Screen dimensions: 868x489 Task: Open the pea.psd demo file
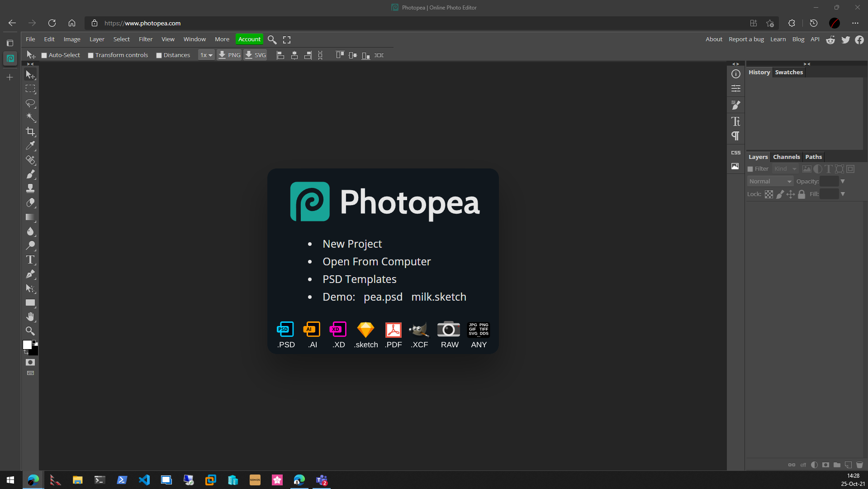pyautogui.click(x=383, y=297)
